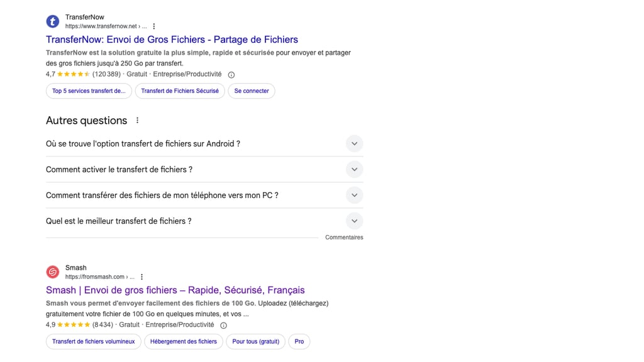Viewport: 644px width, 362px height.
Task: Click the 'Top 5 services transfert de...' chip
Action: pyautogui.click(x=89, y=91)
